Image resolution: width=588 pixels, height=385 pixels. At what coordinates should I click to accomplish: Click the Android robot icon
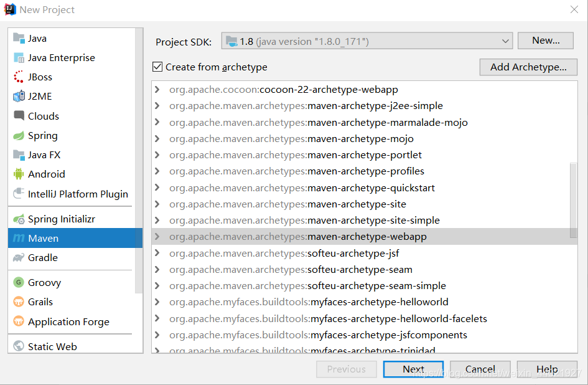click(19, 174)
